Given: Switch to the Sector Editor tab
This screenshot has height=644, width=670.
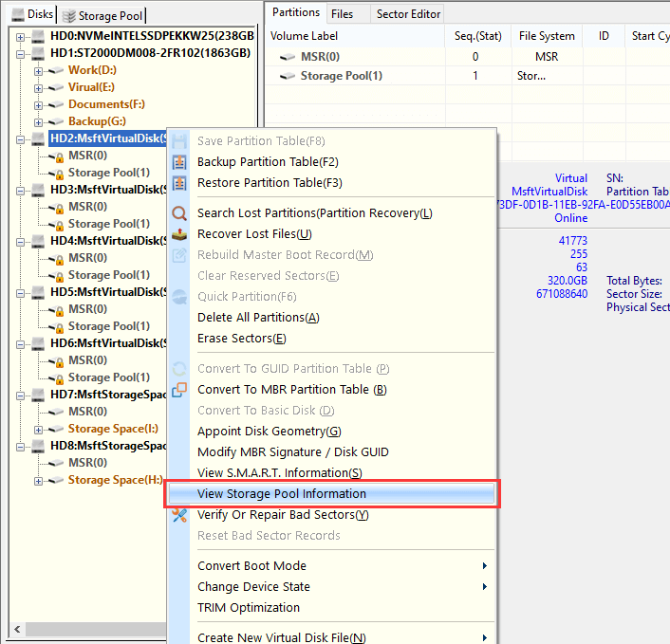Looking at the screenshot, I should coord(407,13).
